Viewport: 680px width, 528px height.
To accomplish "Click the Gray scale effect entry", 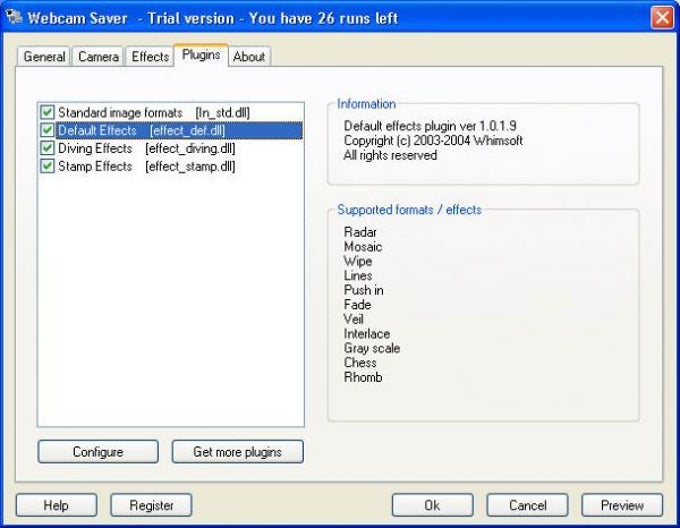I will (372, 348).
